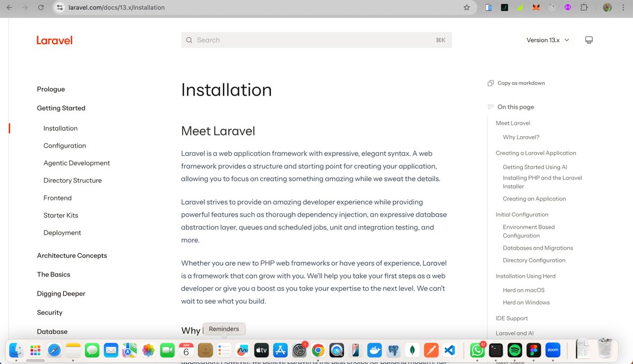Expand The Basics section
The height and width of the screenshot is (364, 633).
point(54,274)
